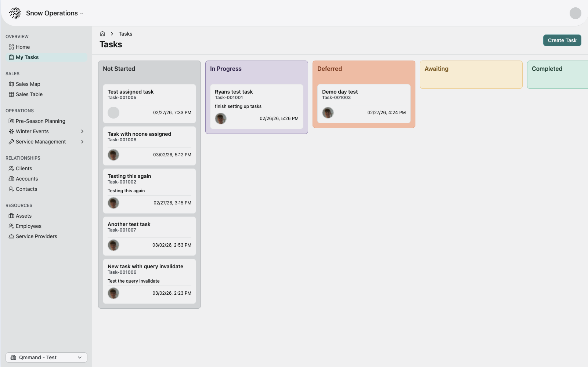Image resolution: width=588 pixels, height=367 pixels.
Task: Click the Create Task button
Action: click(562, 40)
